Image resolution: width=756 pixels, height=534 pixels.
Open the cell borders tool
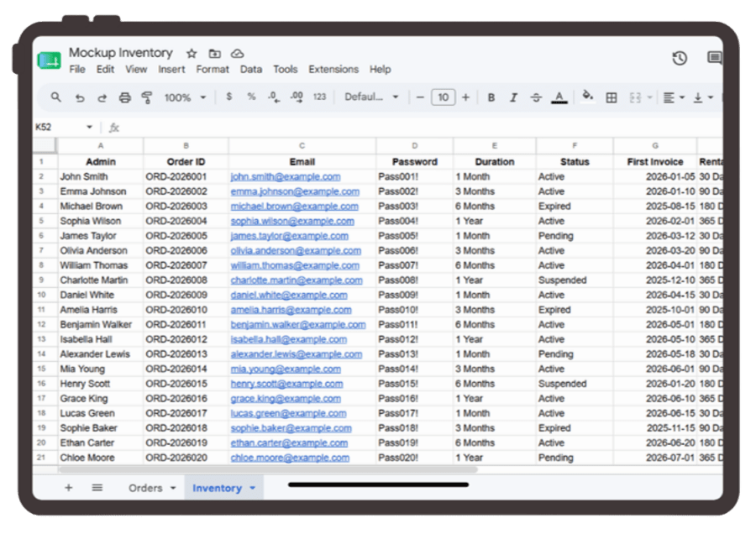(x=612, y=98)
